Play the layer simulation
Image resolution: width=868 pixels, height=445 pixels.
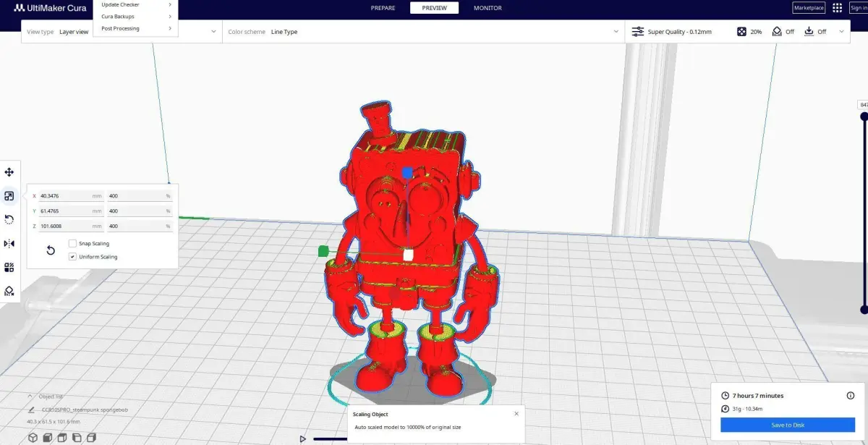(303, 438)
